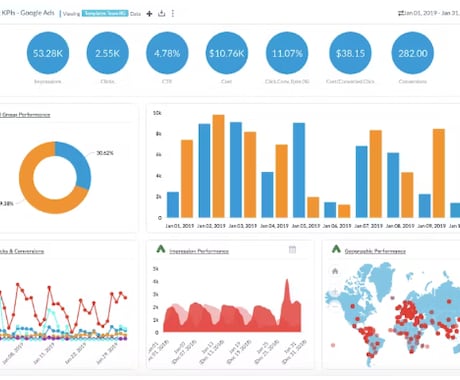Screen dimensions: 460x380
Task: Click the blue bar for Jan 08, 2019
Action: click(393, 185)
